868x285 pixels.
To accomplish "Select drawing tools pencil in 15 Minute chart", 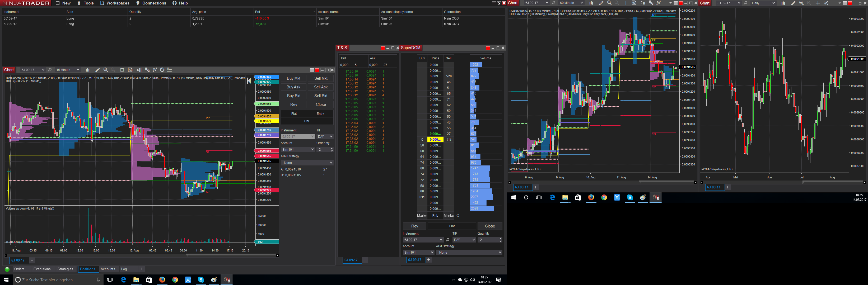I will tap(97, 70).
